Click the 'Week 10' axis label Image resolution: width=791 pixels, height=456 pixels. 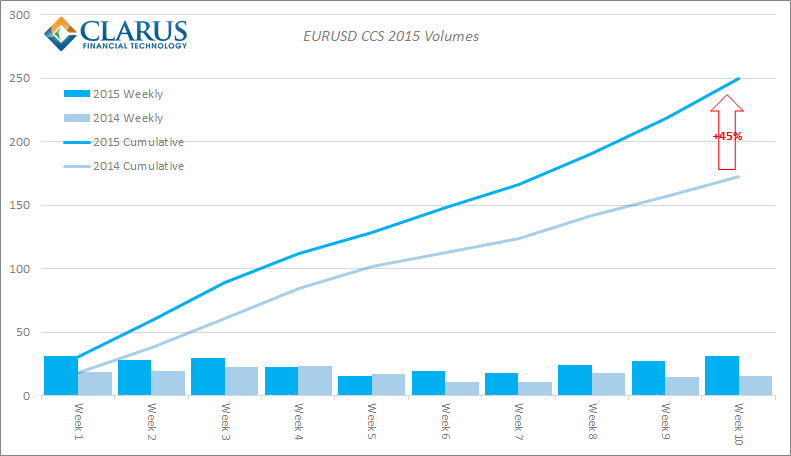point(738,424)
